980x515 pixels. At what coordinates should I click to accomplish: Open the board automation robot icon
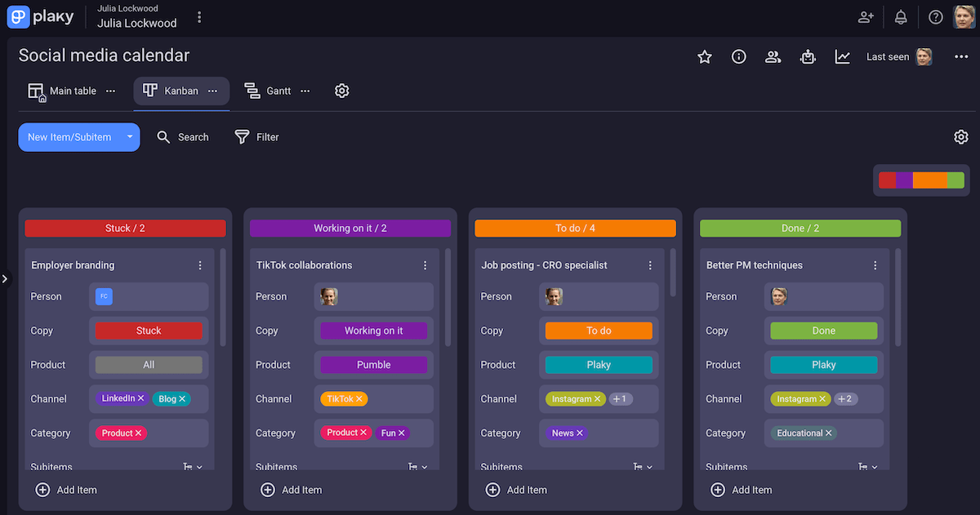(808, 57)
